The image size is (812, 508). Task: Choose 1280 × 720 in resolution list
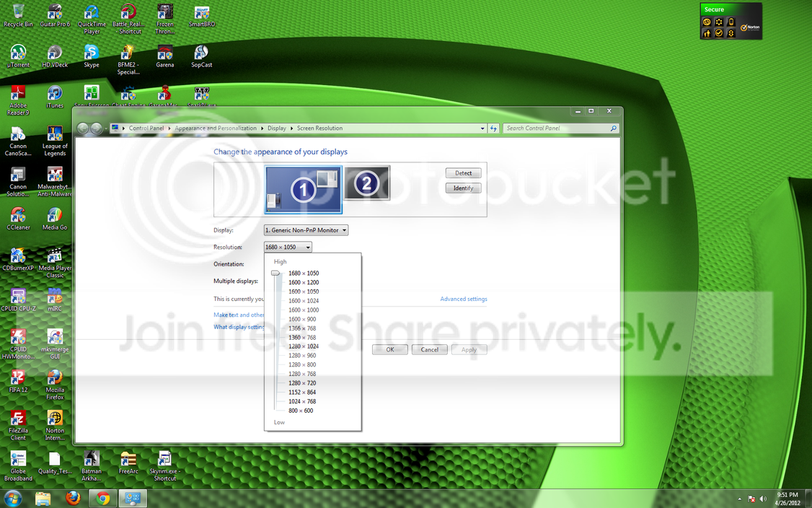click(x=302, y=383)
